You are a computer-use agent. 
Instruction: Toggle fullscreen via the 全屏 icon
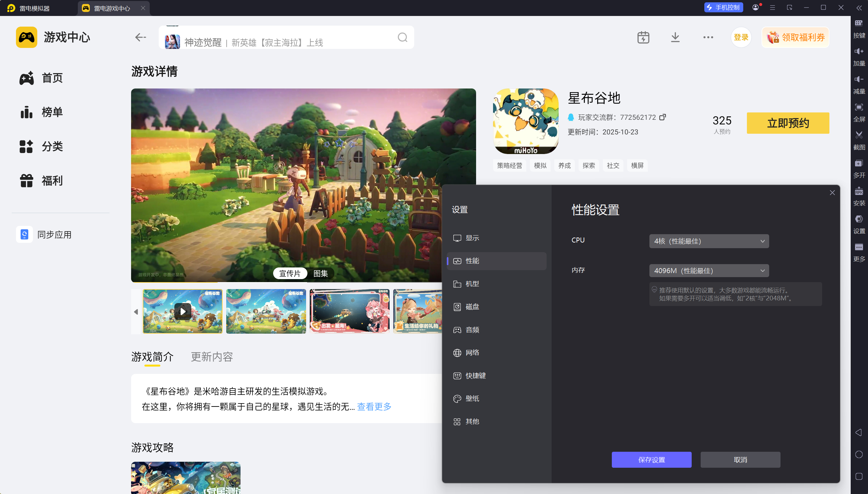click(x=859, y=107)
